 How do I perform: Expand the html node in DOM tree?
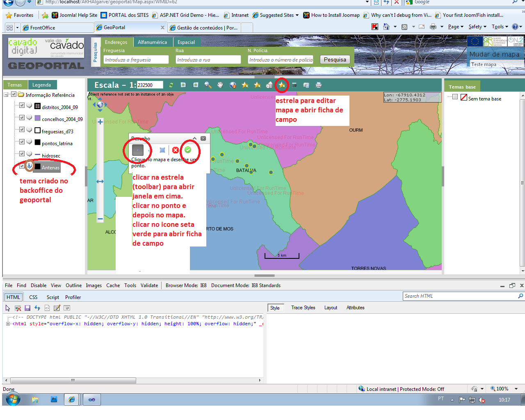coord(8,324)
